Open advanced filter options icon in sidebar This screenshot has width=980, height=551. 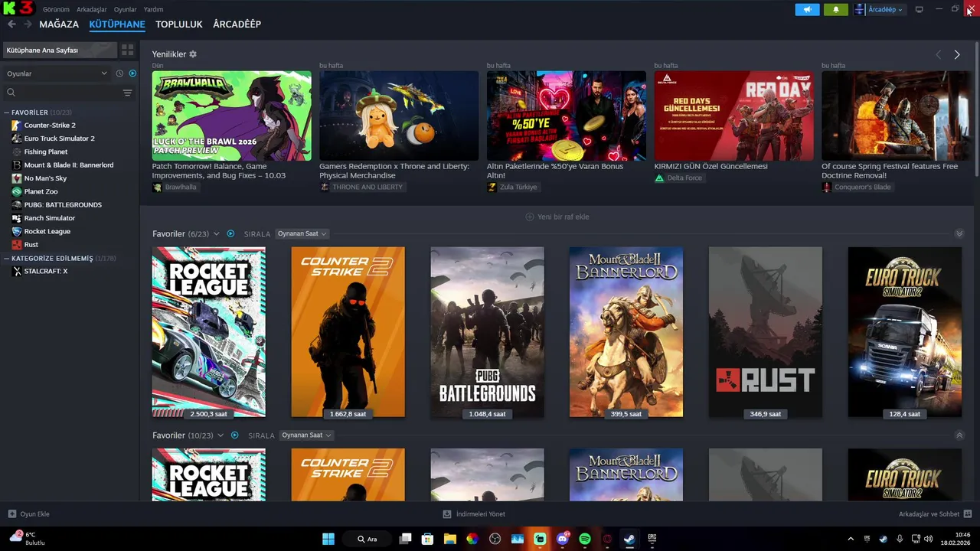(x=127, y=93)
